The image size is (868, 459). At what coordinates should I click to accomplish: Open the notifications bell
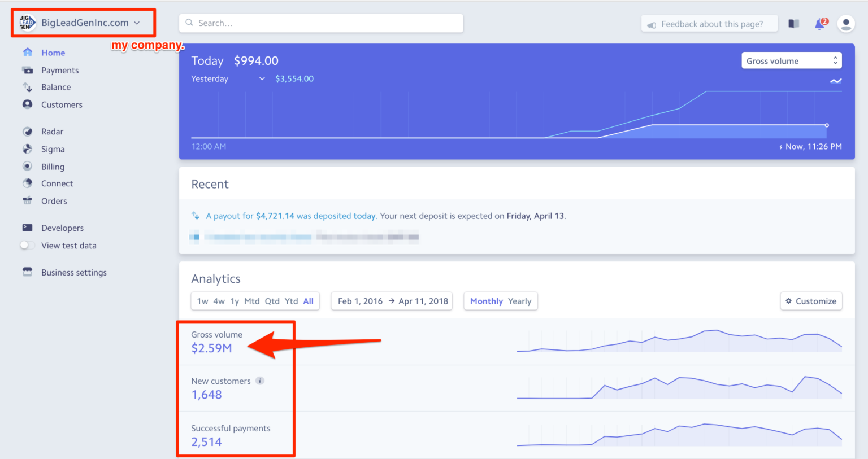(819, 23)
